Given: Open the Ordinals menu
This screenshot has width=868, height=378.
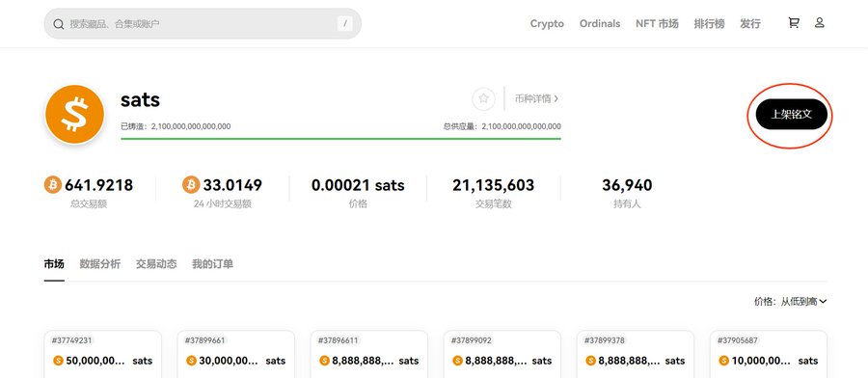Looking at the screenshot, I should click(x=600, y=24).
